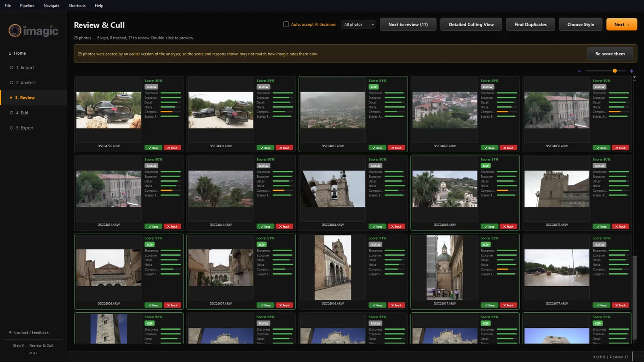Switch to the 4. Edit step

point(33,113)
